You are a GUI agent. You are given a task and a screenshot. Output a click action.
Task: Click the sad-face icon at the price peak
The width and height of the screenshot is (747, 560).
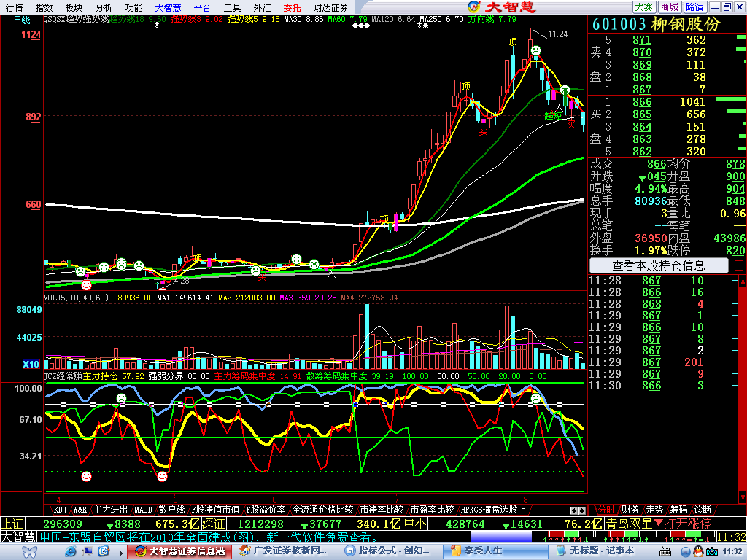pos(536,50)
